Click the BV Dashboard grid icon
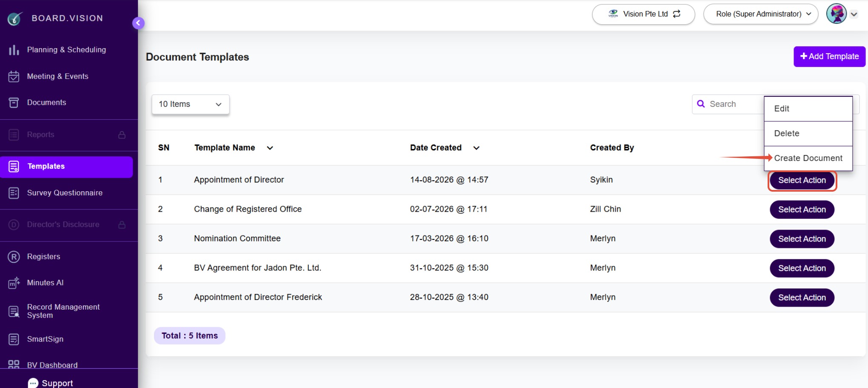The image size is (868, 388). [x=14, y=364]
